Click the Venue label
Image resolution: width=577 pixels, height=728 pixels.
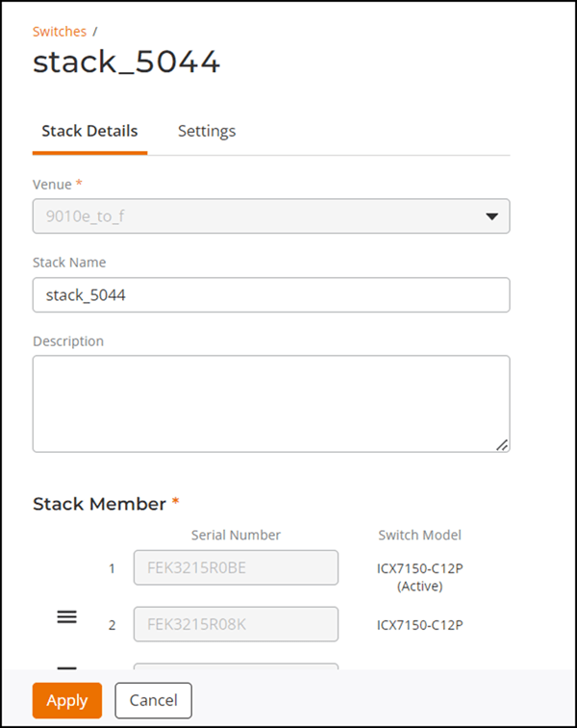(x=52, y=185)
